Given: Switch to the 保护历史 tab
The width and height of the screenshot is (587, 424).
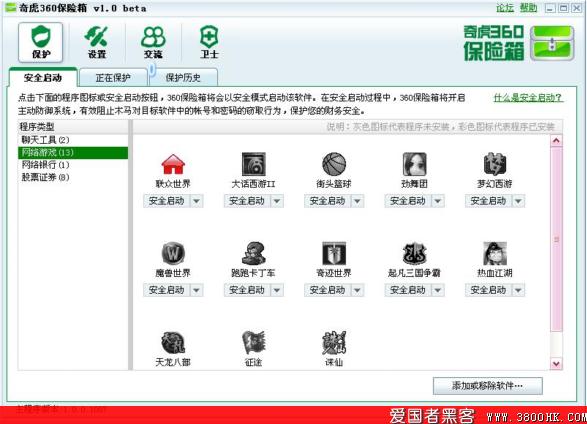Looking at the screenshot, I should tap(183, 77).
